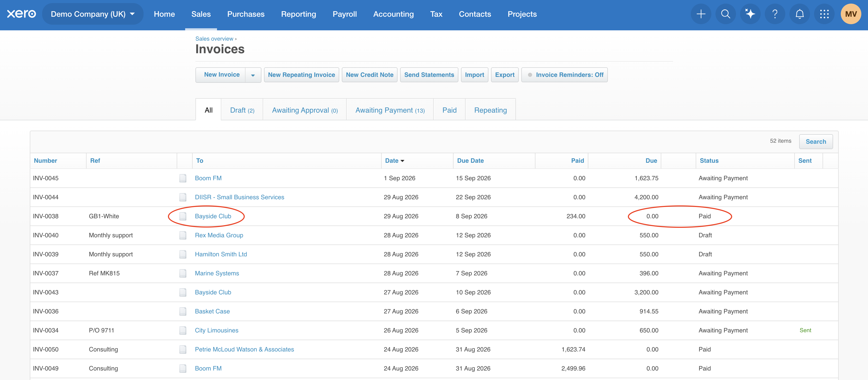This screenshot has height=380, width=868.
Task: Click the Send Statements button
Action: tap(429, 75)
